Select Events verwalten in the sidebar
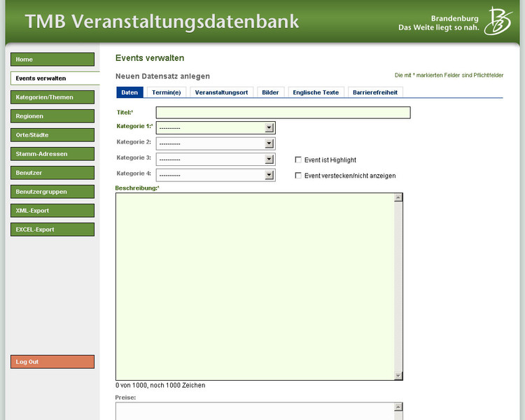The image size is (525, 420). pyautogui.click(x=55, y=78)
